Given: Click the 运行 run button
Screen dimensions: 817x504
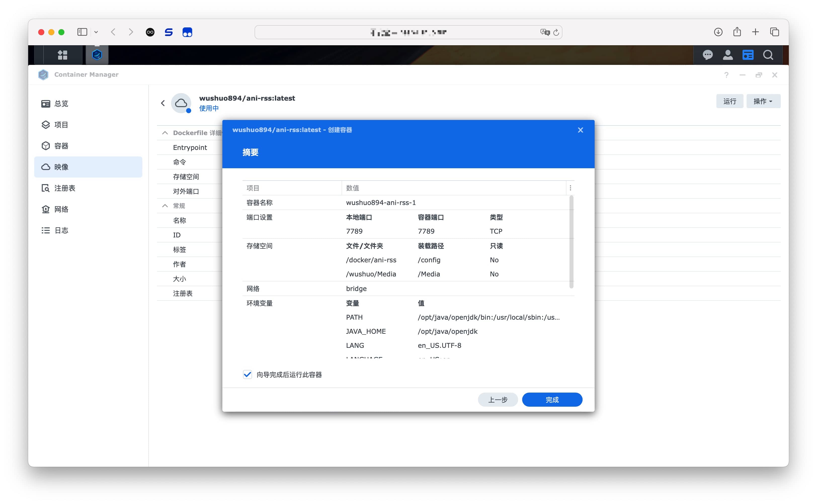Looking at the screenshot, I should click(730, 101).
